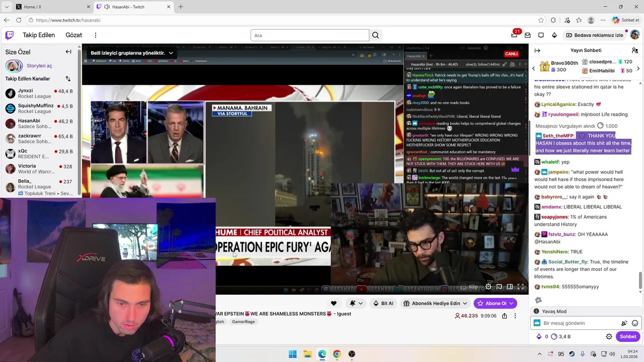The width and height of the screenshot is (644, 362).
Task: Expand the viewer groups dropdown chevron
Action: (x=171, y=53)
